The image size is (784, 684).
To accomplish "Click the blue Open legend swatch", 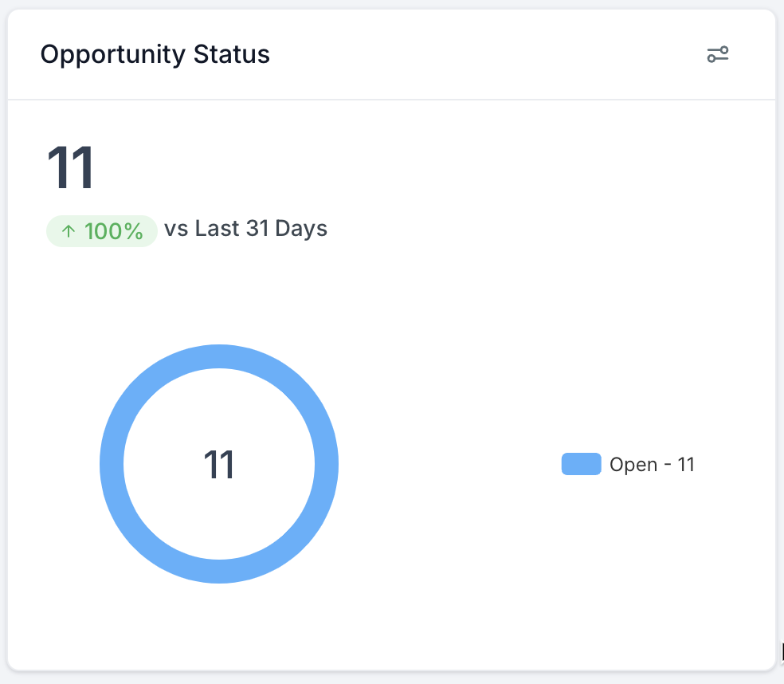I will 581,464.
